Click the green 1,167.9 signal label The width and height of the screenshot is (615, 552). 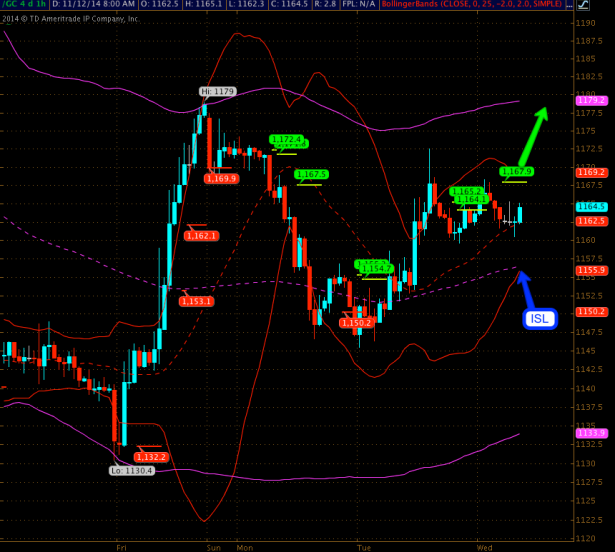point(517,171)
